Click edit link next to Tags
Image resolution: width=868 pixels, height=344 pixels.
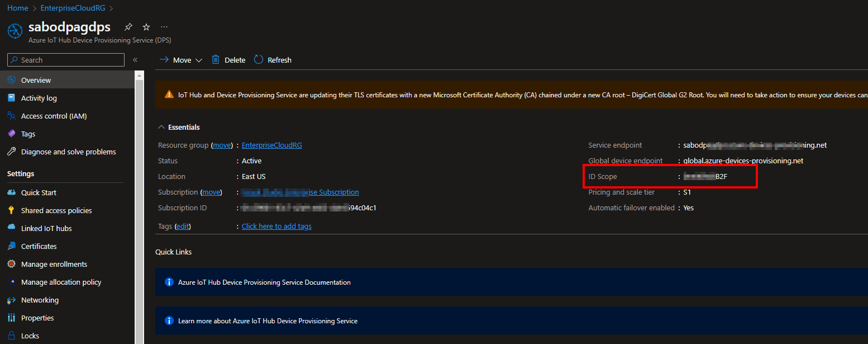pyautogui.click(x=183, y=226)
